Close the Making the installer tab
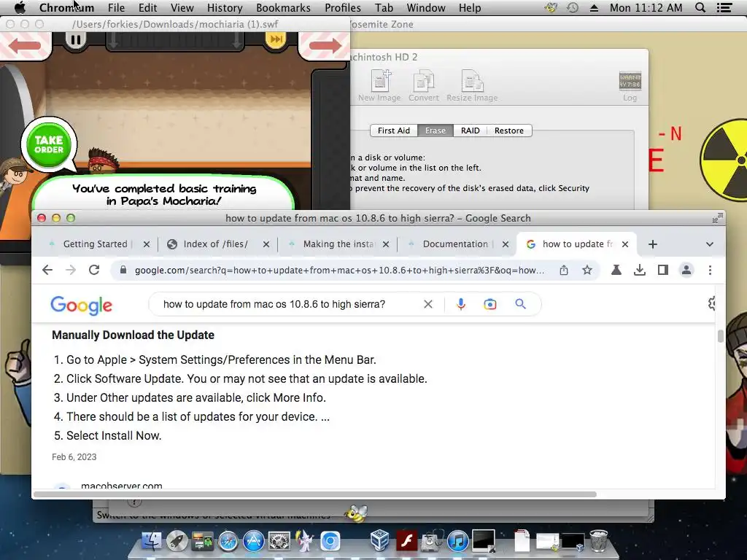 click(386, 244)
